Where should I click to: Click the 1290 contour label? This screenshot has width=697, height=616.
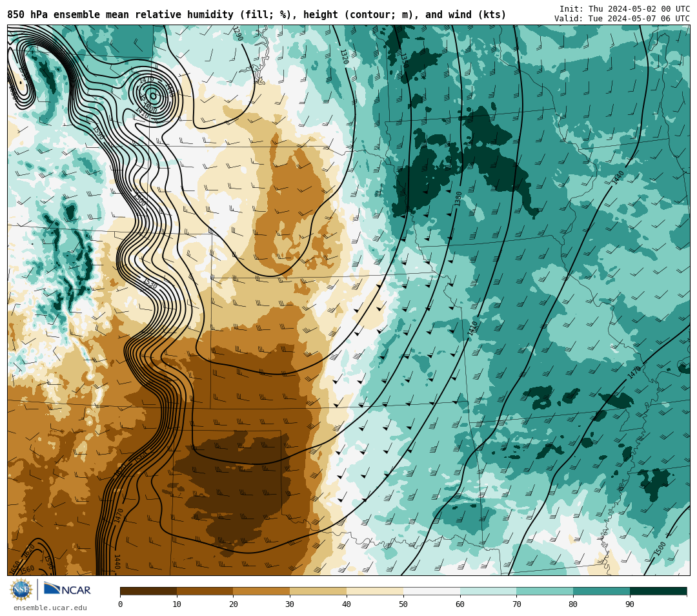click(237, 34)
